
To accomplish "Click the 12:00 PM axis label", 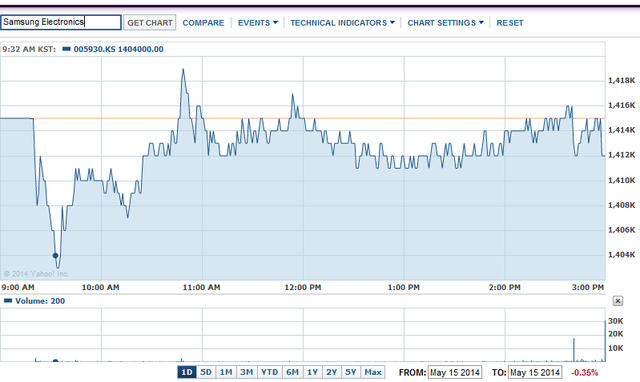I will click(x=303, y=287).
